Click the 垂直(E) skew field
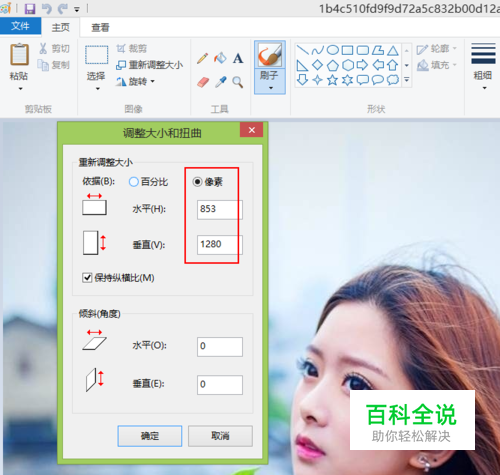 click(x=220, y=385)
